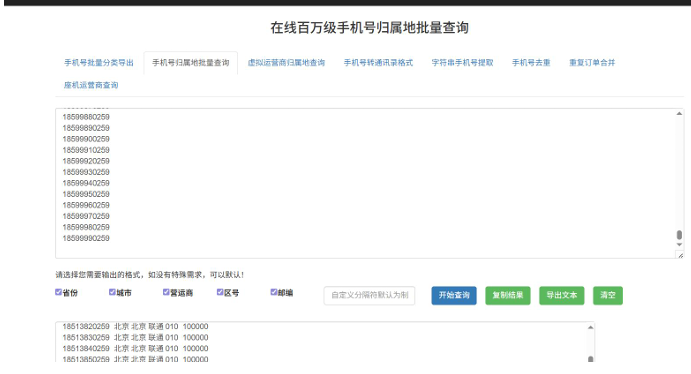This screenshot has width=691, height=374.
Task: Click the number 18599980259 in input list
Action: 86,227
